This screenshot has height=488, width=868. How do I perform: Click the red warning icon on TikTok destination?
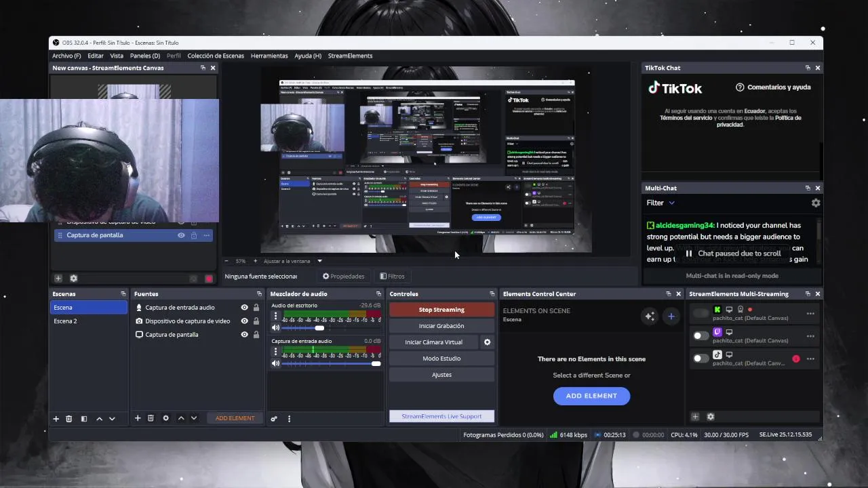(796, 359)
